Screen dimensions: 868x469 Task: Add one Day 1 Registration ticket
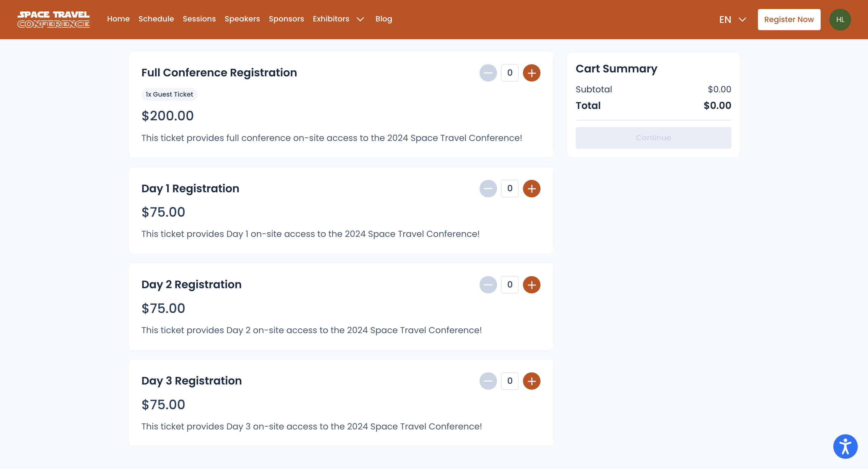(531, 189)
